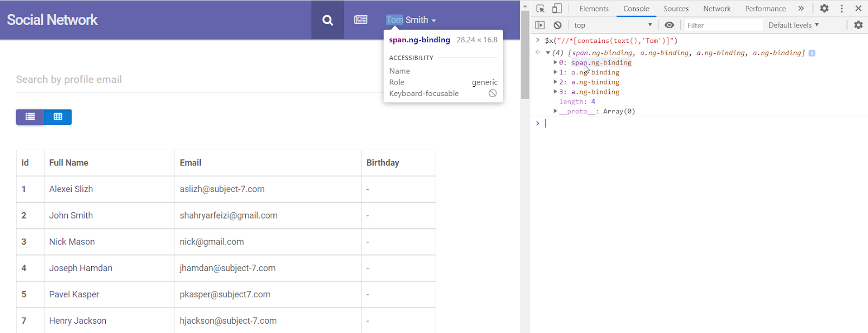Toggle the device toolbar icon
The height and width of the screenshot is (333, 868).
[x=557, y=9]
